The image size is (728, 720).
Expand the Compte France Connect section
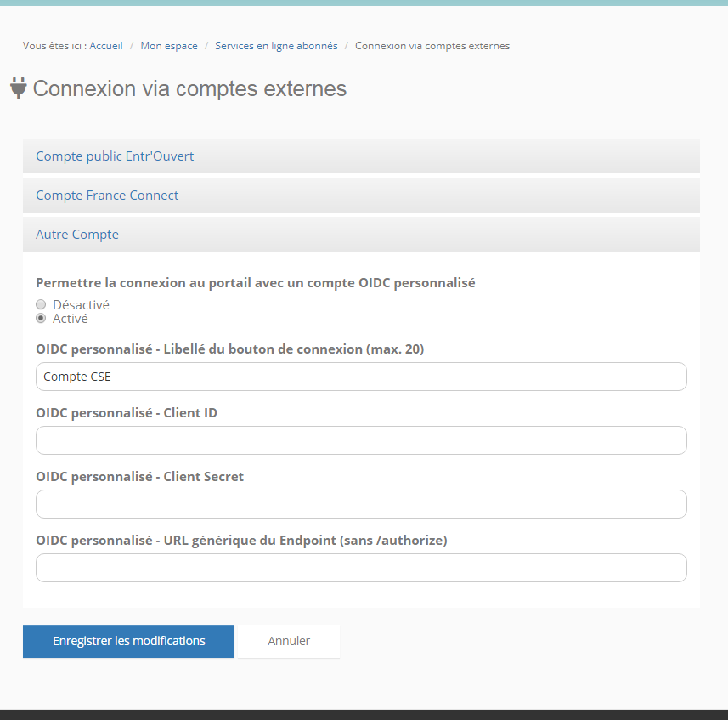[107, 196]
